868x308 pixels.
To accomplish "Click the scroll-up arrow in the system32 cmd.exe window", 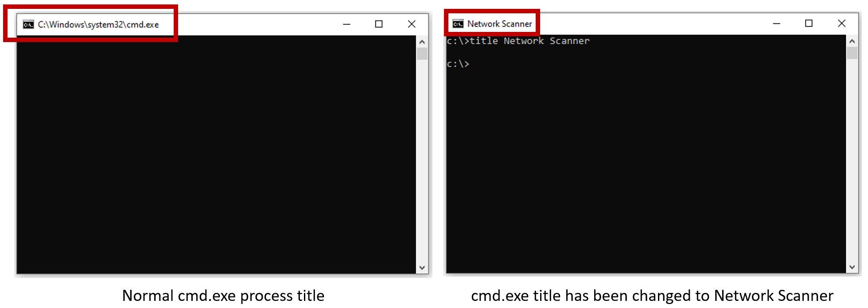I will click(422, 42).
